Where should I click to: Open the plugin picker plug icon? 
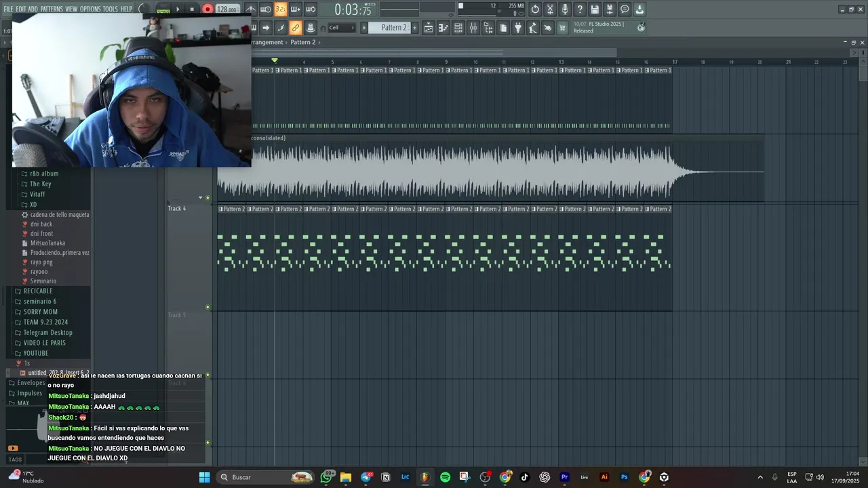point(518,28)
